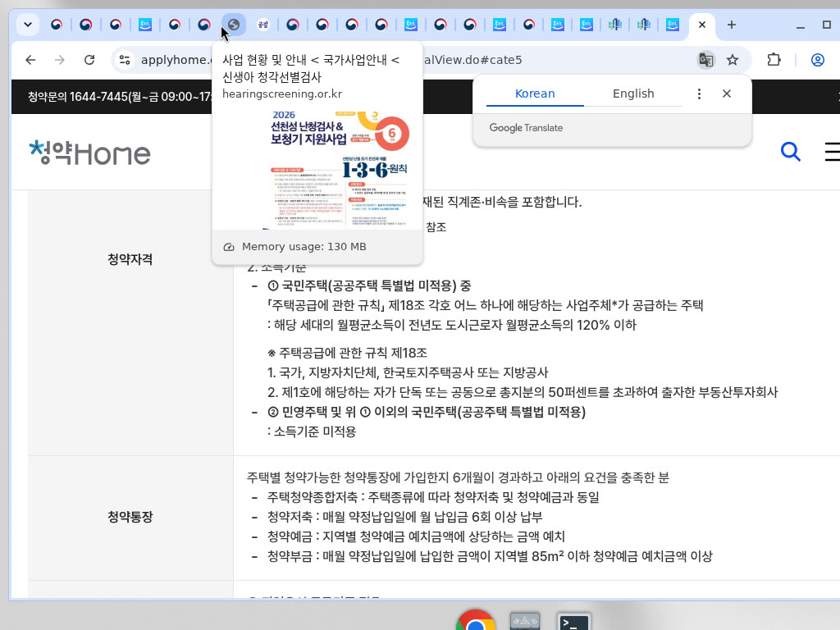840x630 pixels.
Task: Click the 청약Home logo
Action: 89,153
